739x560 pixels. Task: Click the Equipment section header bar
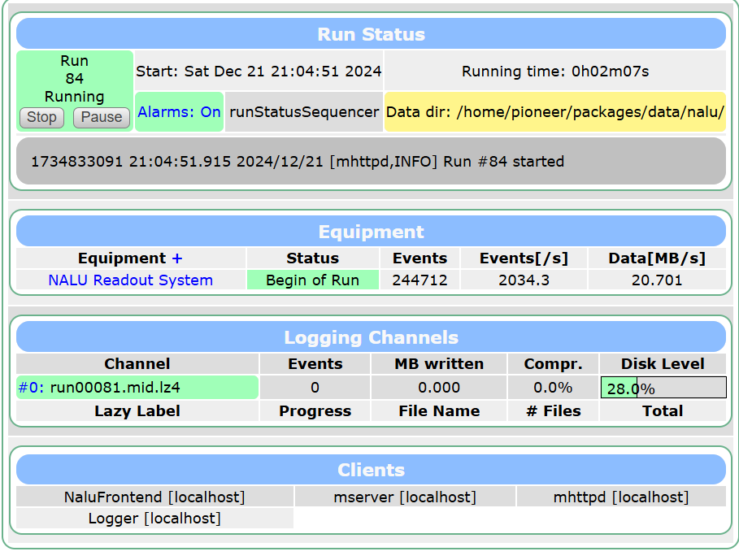[371, 232]
